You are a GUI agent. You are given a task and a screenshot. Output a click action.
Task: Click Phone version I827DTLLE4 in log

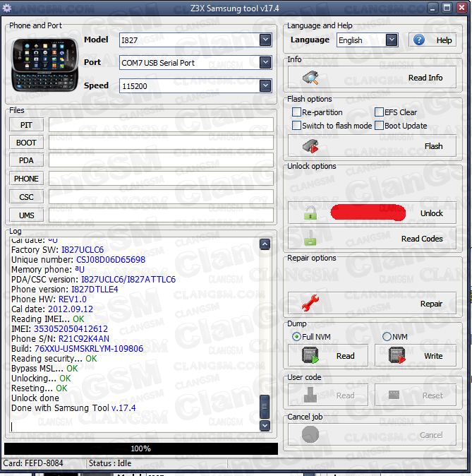(95, 290)
